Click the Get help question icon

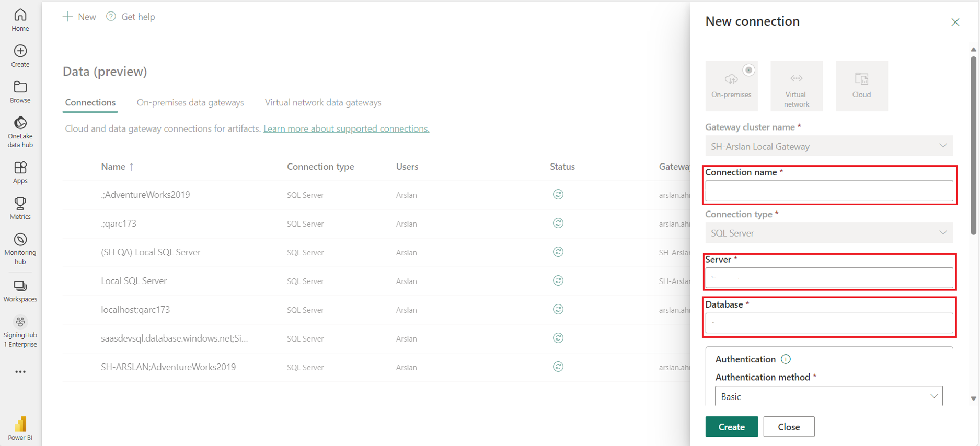pos(111,17)
